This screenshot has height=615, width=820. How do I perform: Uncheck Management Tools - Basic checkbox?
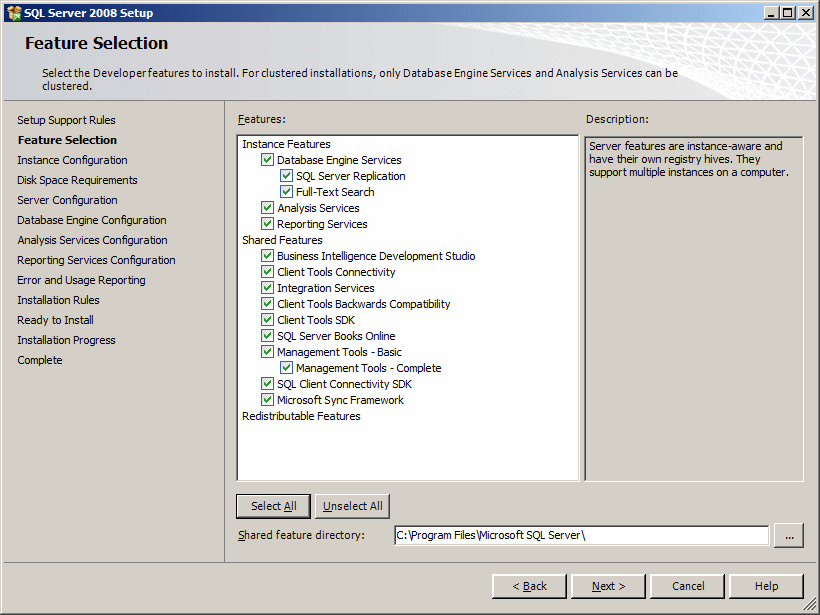tap(267, 351)
